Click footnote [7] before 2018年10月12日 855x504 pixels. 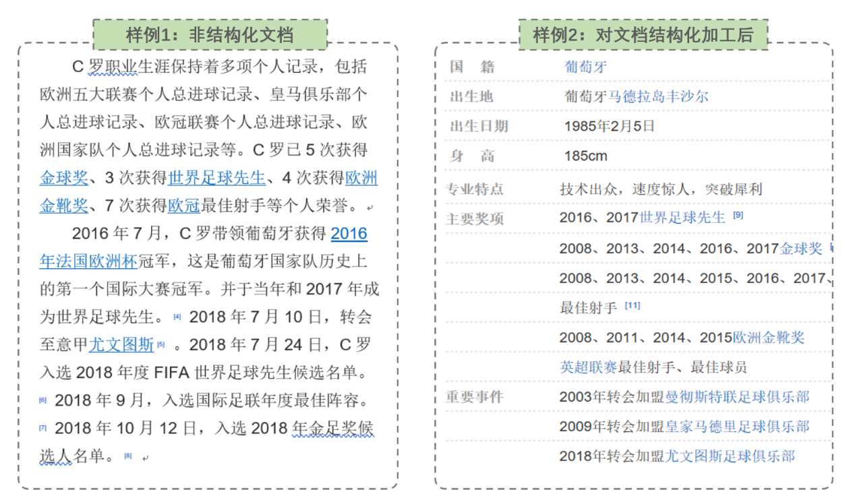pyautogui.click(x=43, y=428)
